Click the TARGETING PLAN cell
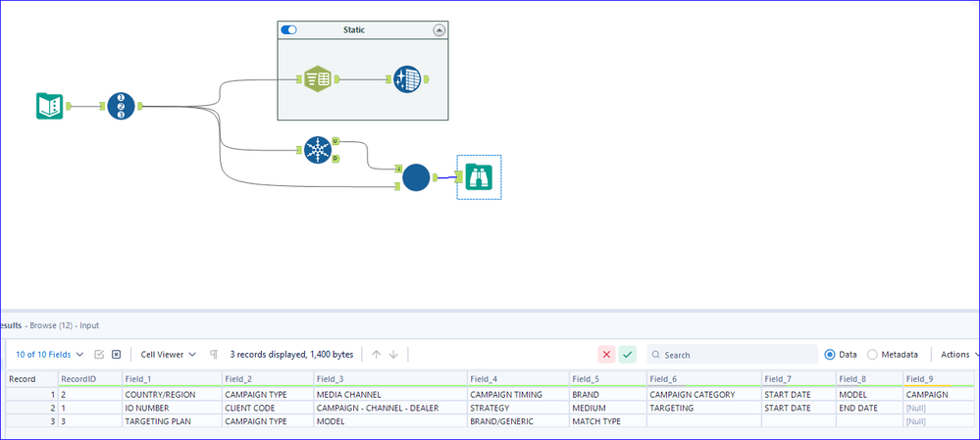Image resolution: width=980 pixels, height=440 pixels. click(172, 421)
